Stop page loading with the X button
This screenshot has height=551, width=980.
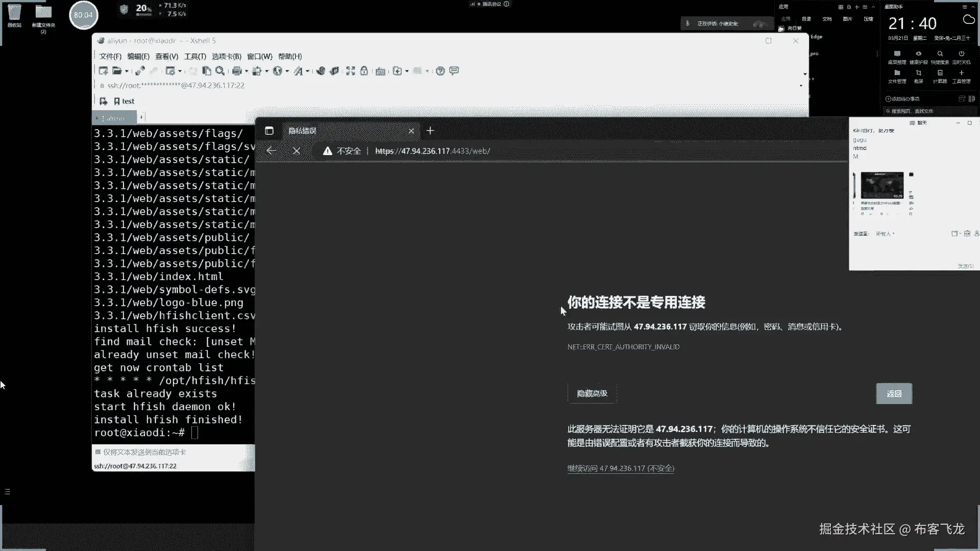click(x=297, y=151)
